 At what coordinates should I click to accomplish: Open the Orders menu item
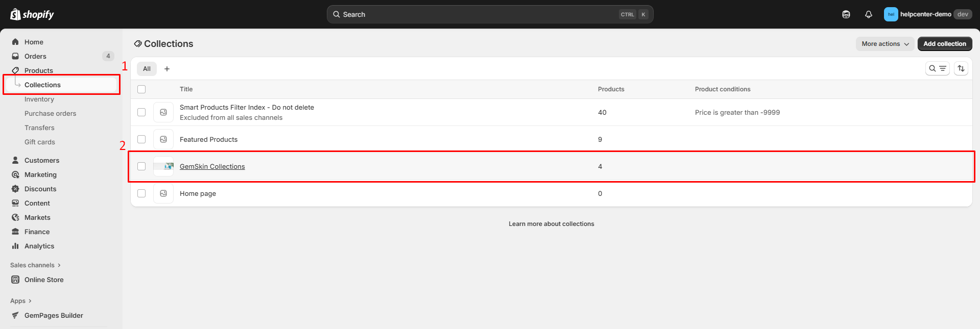click(35, 56)
